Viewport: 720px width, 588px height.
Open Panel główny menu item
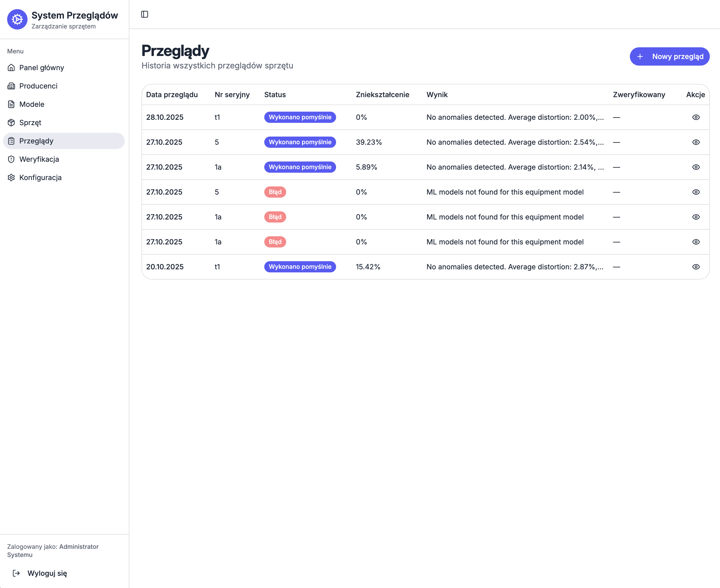[41, 68]
